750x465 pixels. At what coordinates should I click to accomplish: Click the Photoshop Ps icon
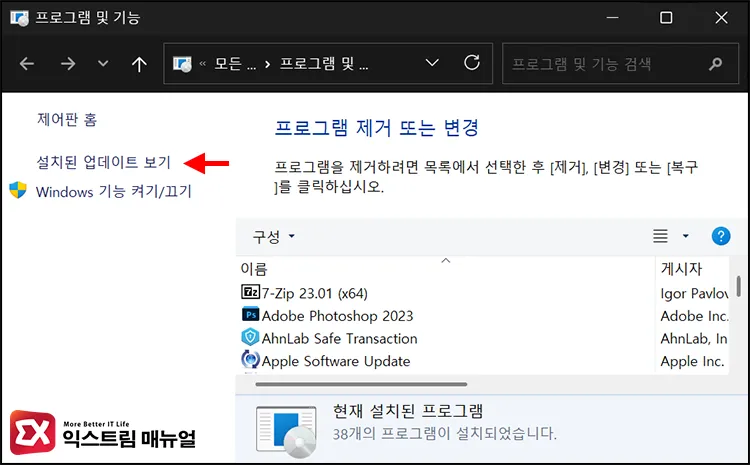tap(250, 315)
